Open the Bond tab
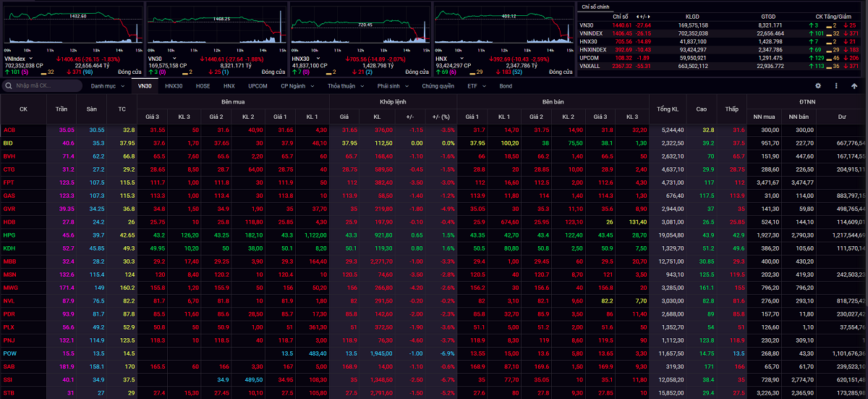868x399 pixels. click(x=506, y=86)
